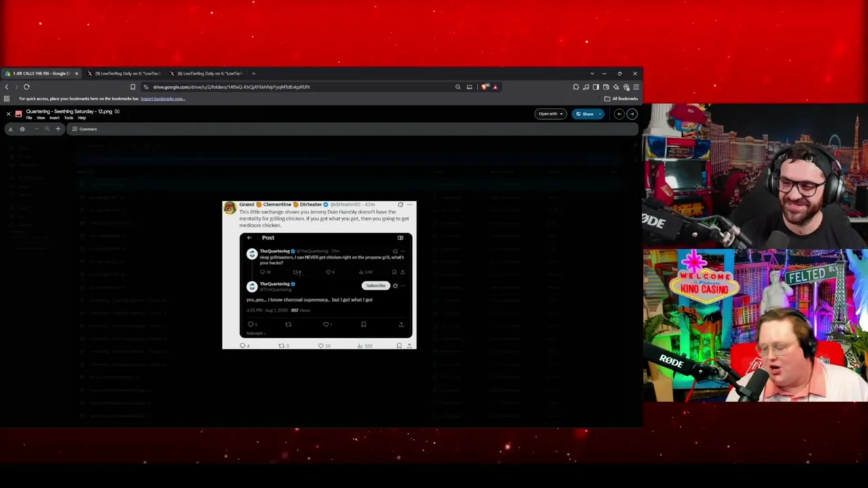Open the music note playlist icon
Image resolution: width=868 pixels, height=488 pixels.
(x=586, y=87)
